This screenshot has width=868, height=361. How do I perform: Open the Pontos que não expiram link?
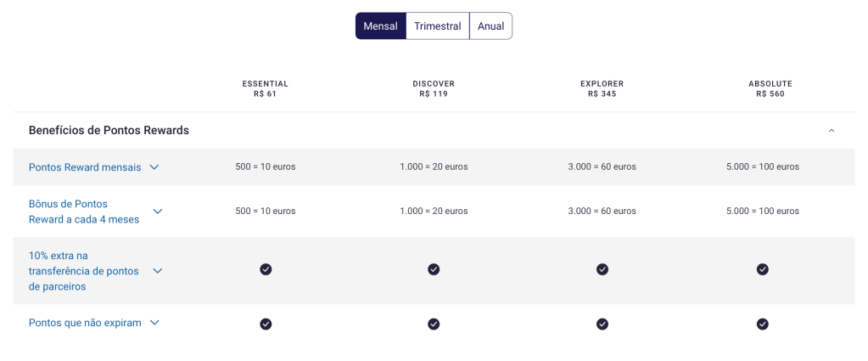click(85, 323)
